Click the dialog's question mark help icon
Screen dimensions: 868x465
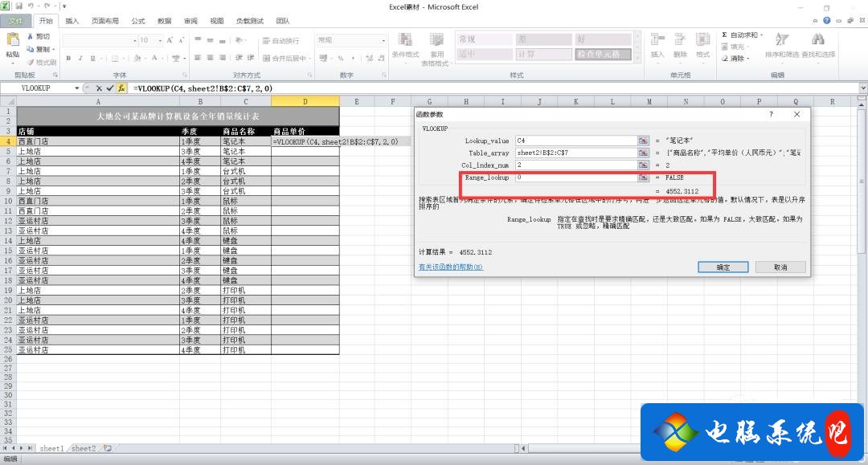coord(771,115)
